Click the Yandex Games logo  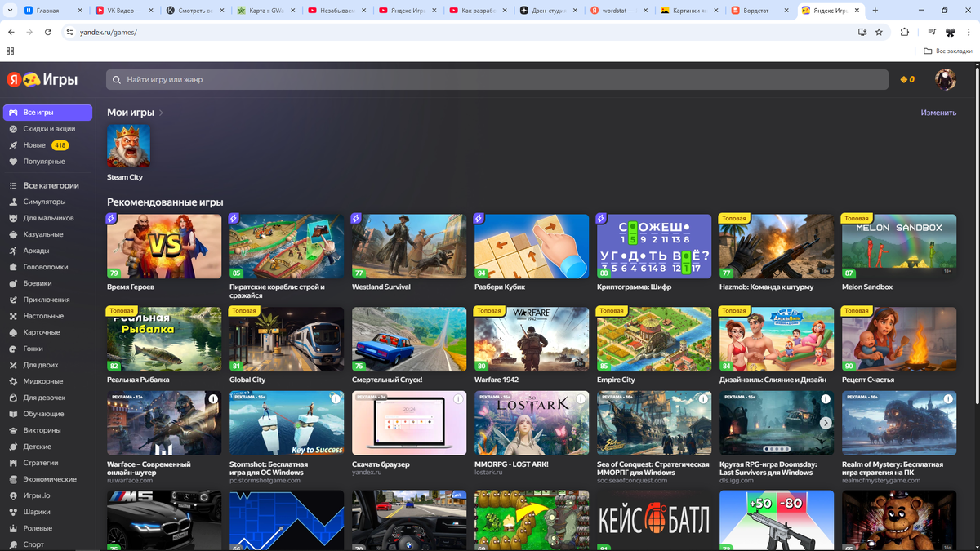pyautogui.click(x=42, y=79)
